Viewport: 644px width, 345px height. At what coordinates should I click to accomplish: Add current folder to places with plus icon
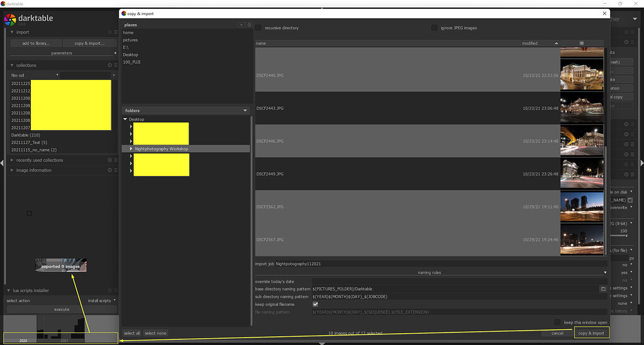coord(241,25)
